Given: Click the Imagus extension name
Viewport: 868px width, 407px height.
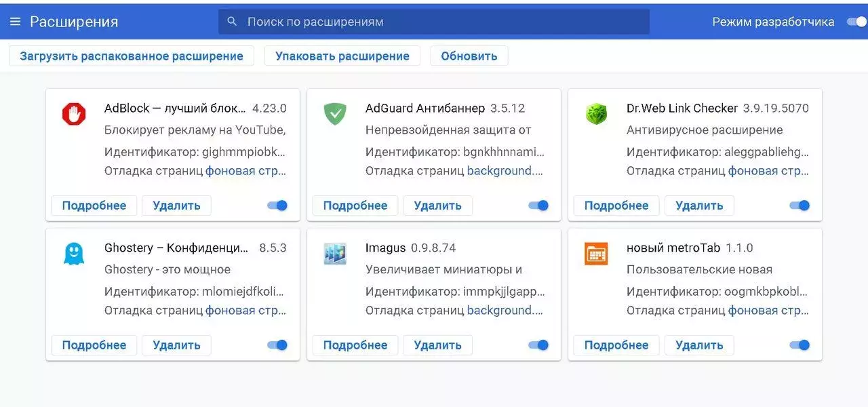Looking at the screenshot, I should pos(386,248).
